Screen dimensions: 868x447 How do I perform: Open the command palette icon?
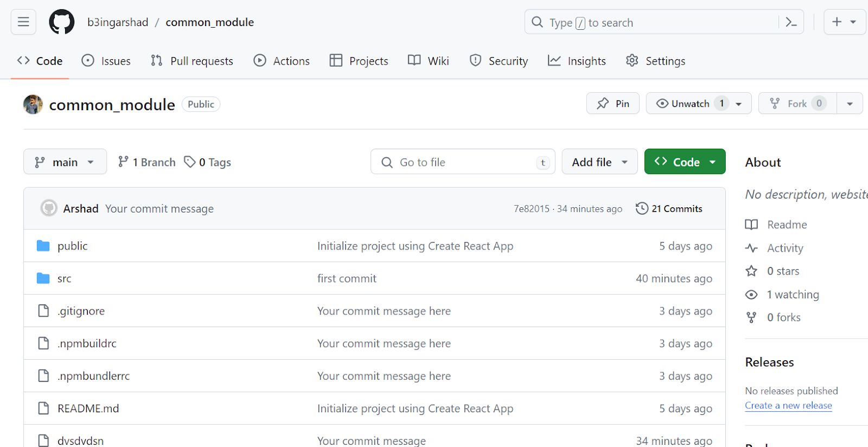pos(791,22)
